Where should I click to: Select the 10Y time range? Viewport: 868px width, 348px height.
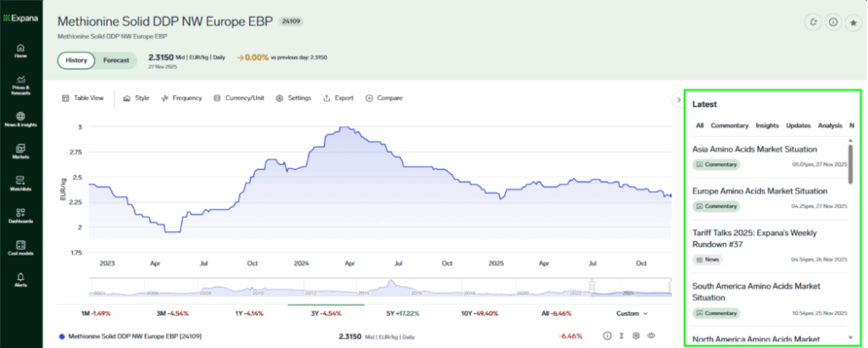(480, 313)
